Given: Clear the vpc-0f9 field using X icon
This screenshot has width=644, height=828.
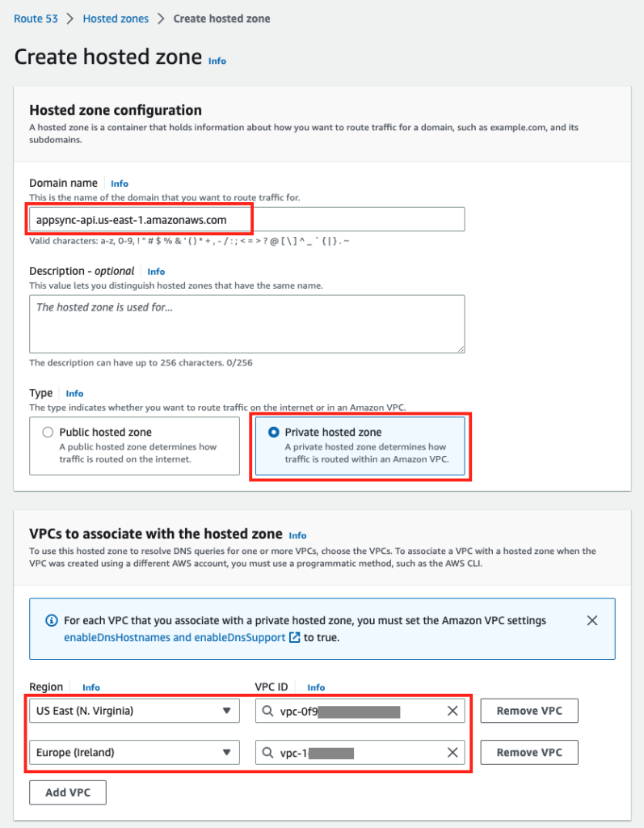Looking at the screenshot, I should click(x=452, y=711).
